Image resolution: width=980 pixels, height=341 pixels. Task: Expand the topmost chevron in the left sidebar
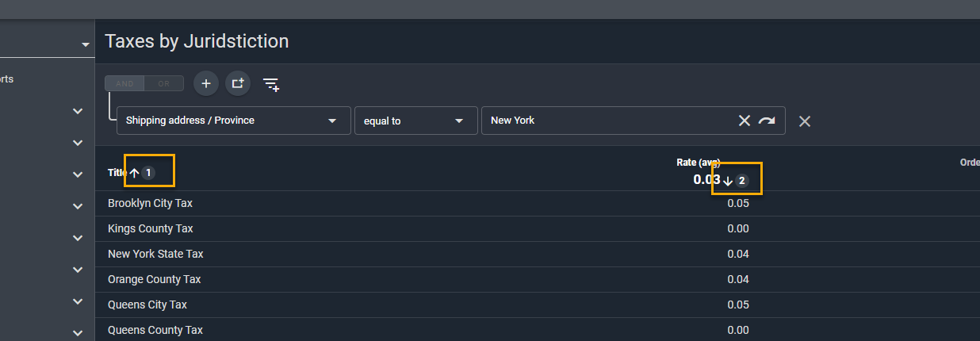coord(78,111)
